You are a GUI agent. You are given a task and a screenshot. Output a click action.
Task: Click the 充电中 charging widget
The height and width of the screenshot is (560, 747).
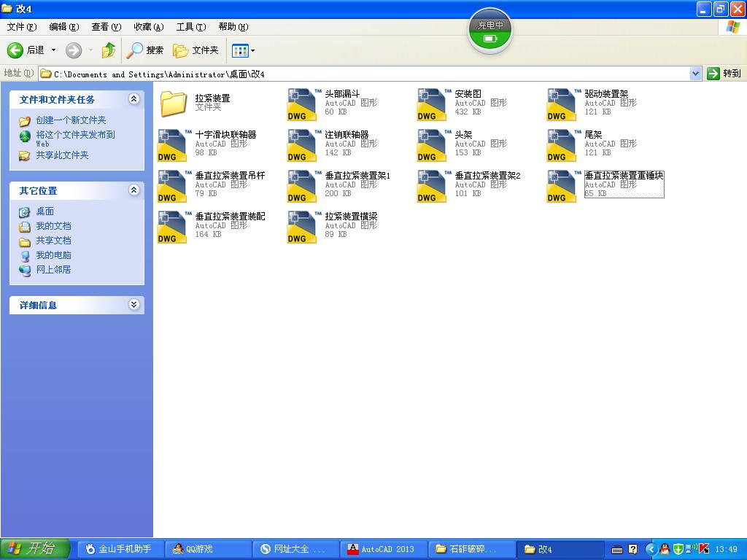click(x=490, y=31)
